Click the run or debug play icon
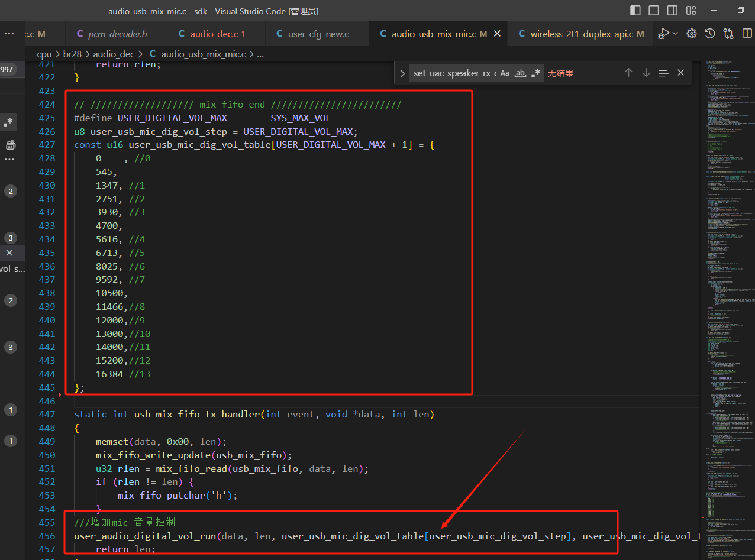 (664, 34)
